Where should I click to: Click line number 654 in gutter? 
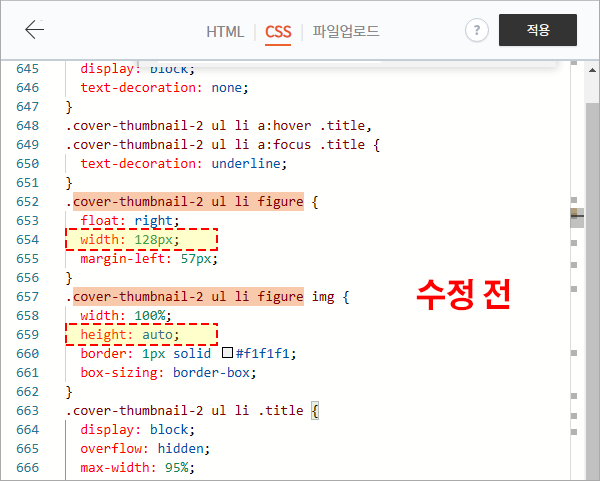pos(28,240)
